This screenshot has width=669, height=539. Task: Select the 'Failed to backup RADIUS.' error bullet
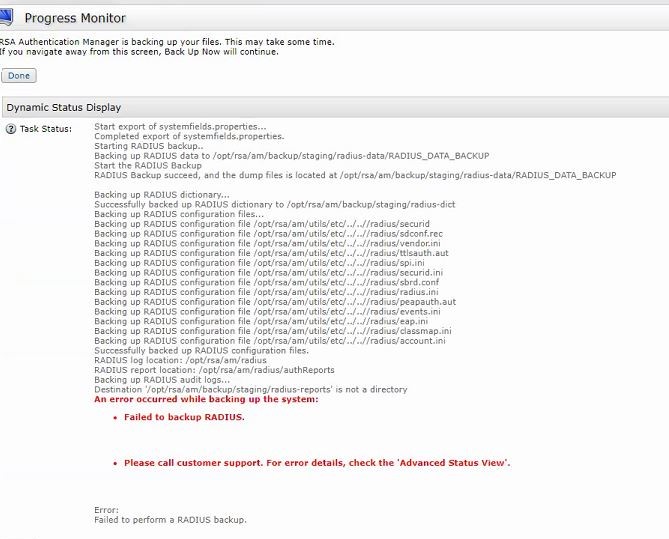click(x=183, y=417)
